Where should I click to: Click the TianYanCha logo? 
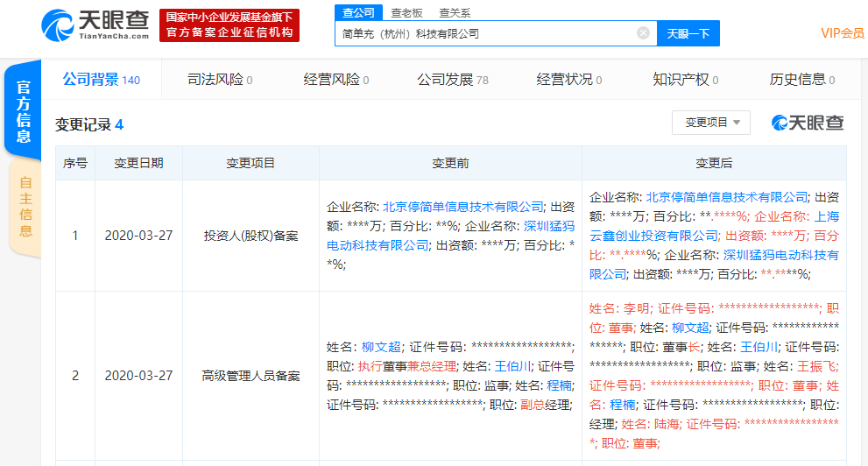[x=95, y=25]
